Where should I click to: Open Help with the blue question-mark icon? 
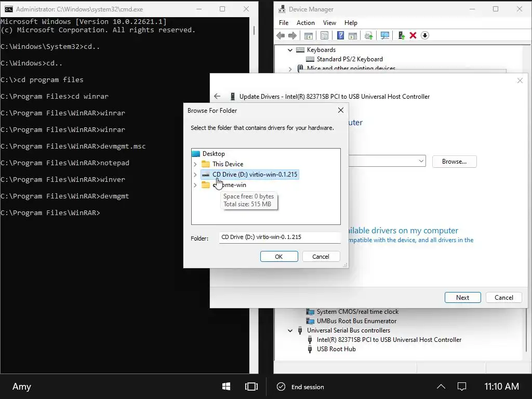[x=340, y=35]
